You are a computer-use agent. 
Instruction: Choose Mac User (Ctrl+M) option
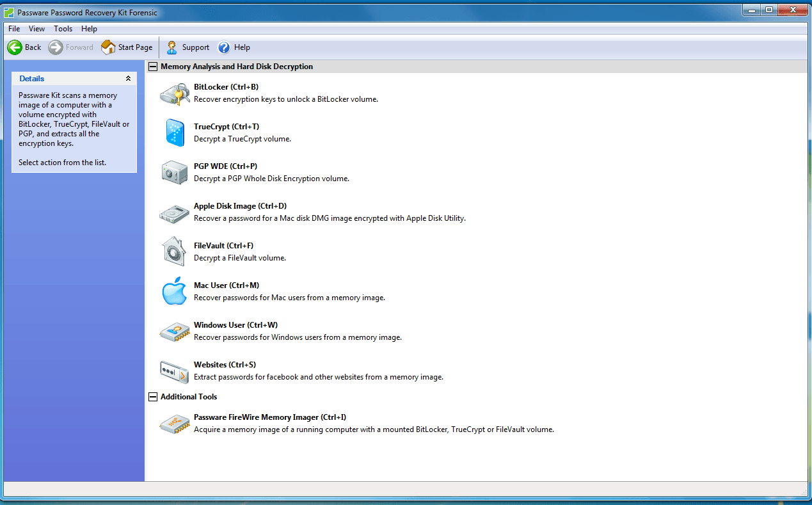pos(227,285)
